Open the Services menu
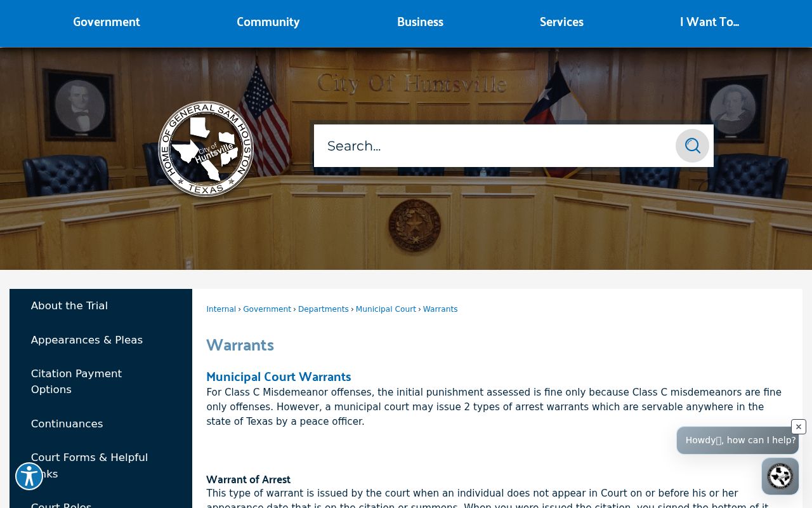812x508 pixels. pyautogui.click(x=561, y=22)
